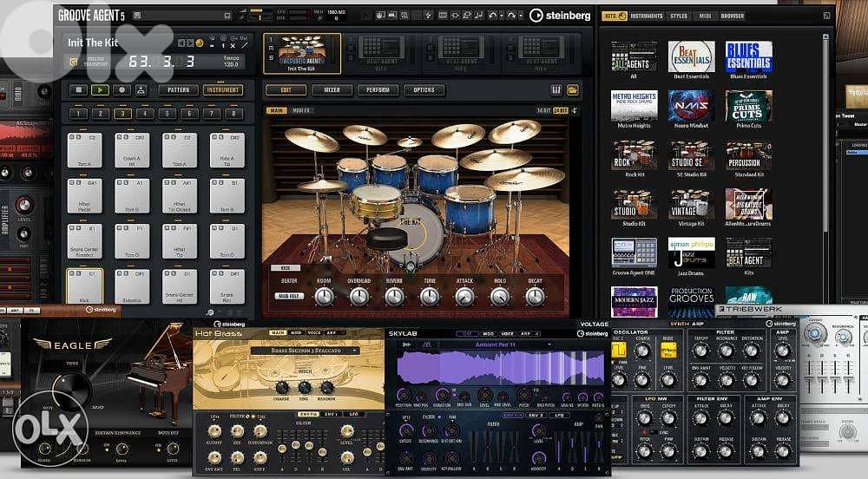Viewport: 868px width, 479px height.
Task: Show the keyboard view icon right of OPTIONS
Action: [x=556, y=89]
